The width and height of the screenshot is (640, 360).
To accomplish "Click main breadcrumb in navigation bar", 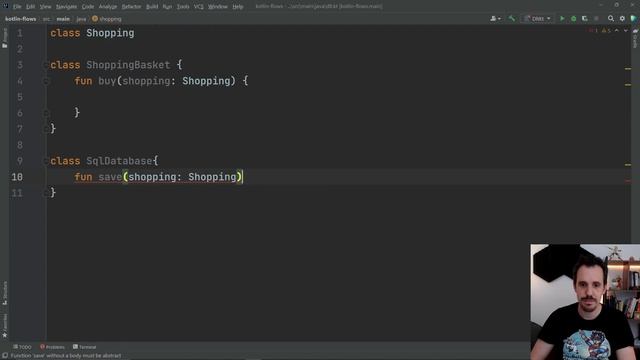I will pos(63,19).
